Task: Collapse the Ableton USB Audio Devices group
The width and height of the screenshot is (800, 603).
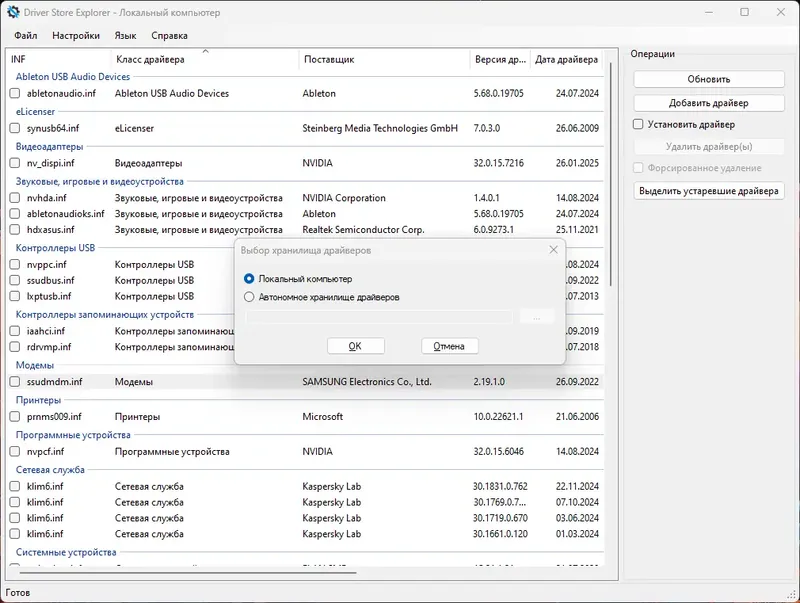Action: tap(73, 77)
